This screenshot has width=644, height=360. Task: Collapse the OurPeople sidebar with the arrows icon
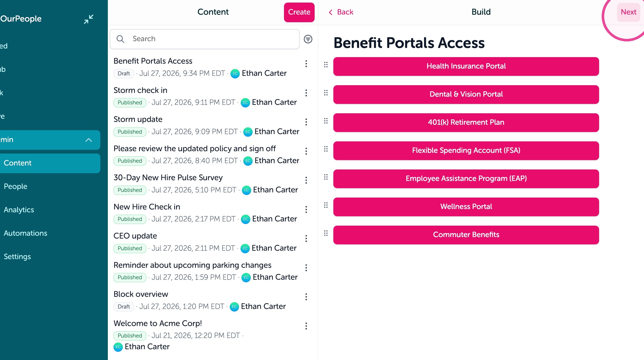88,19
